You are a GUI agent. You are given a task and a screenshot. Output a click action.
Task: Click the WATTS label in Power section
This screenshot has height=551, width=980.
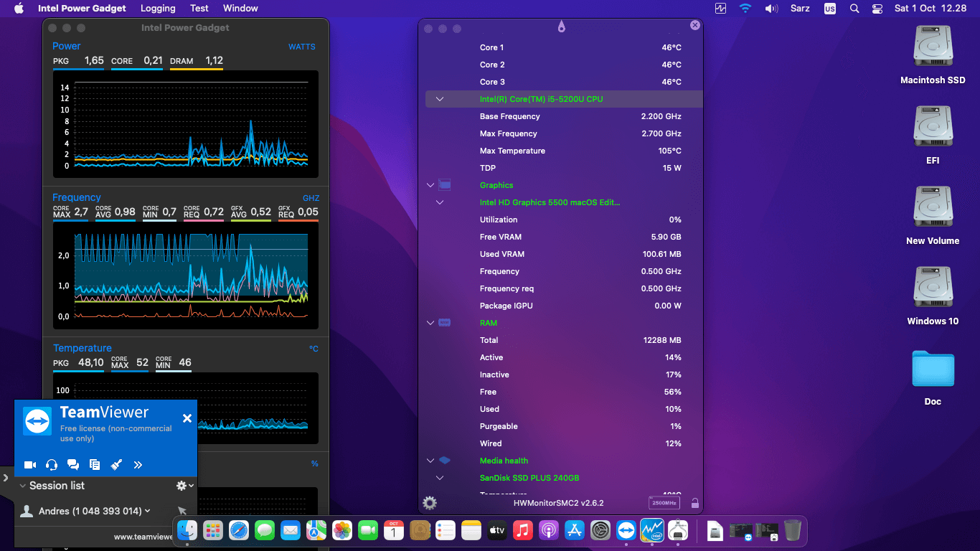[x=302, y=47]
